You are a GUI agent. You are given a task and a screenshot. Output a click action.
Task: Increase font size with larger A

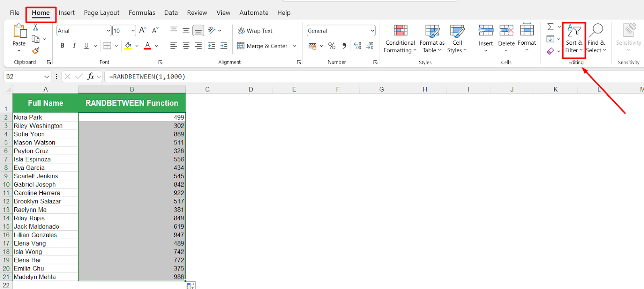[x=142, y=30]
